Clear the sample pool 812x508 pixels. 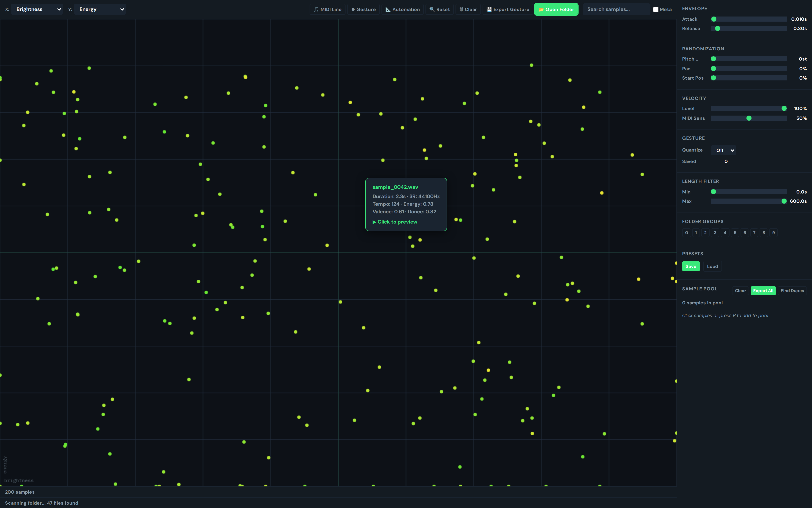tap(740, 291)
